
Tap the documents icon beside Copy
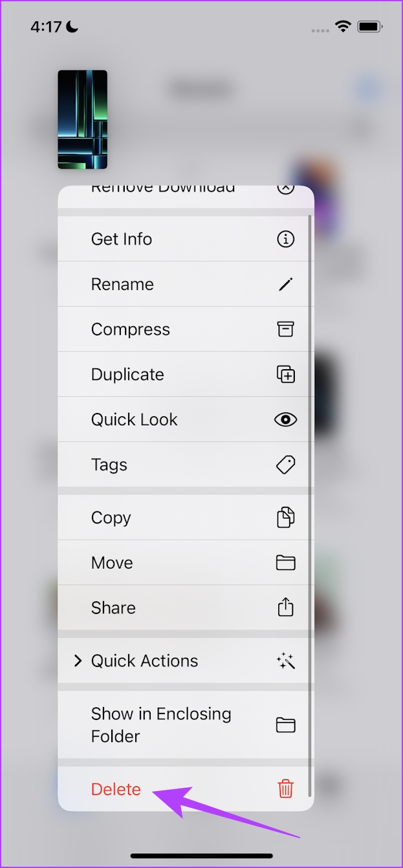pyautogui.click(x=285, y=518)
